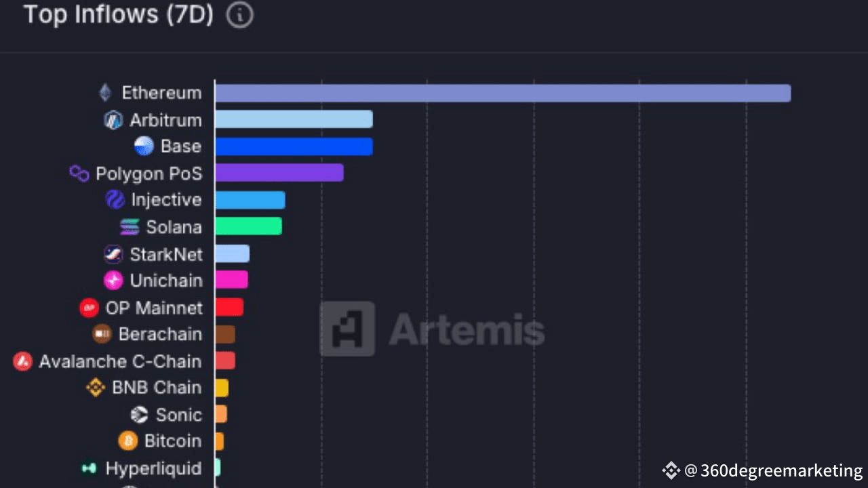
Task: Select the StarkNet inflow bar
Action: click(x=233, y=253)
